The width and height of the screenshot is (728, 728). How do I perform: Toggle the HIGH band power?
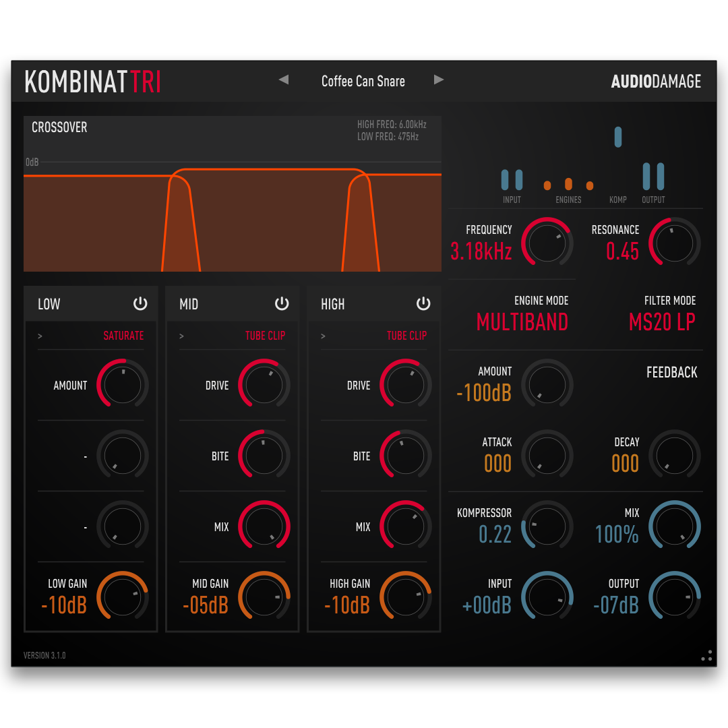[423, 304]
